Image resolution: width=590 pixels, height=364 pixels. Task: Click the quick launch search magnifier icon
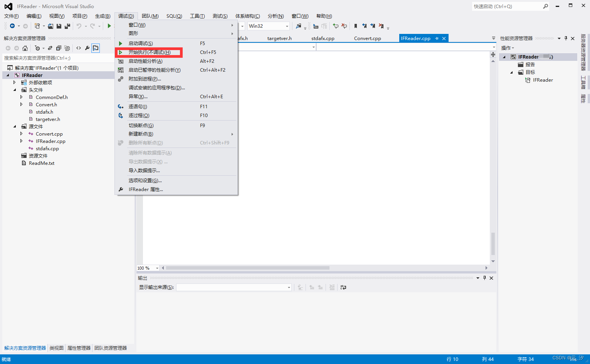pyautogui.click(x=545, y=6)
